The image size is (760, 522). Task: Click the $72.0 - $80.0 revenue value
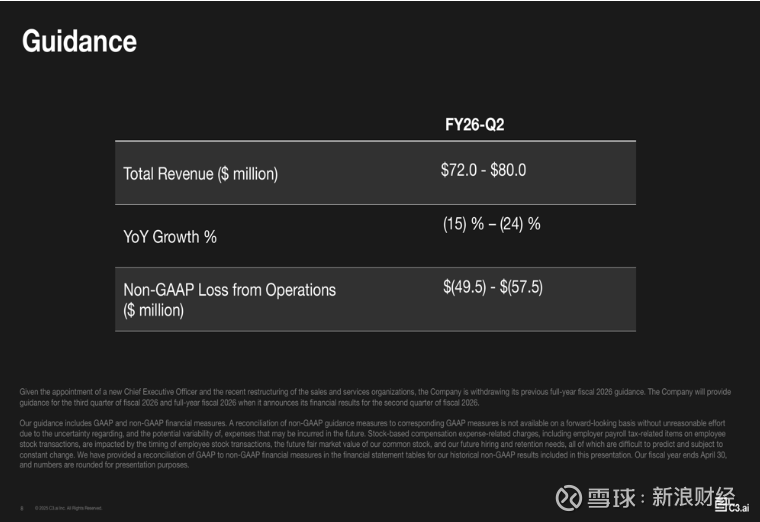pyautogui.click(x=483, y=170)
